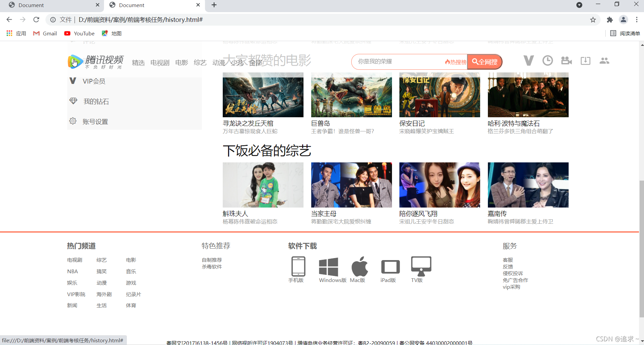Open 寻龙诀之发丘天棺 movie thumbnail
644x345 pixels.
263,95
